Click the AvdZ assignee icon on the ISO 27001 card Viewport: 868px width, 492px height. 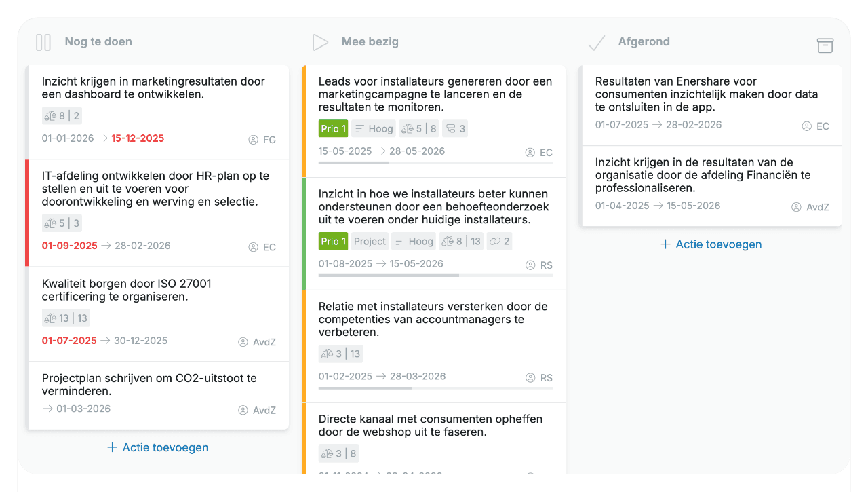243,342
